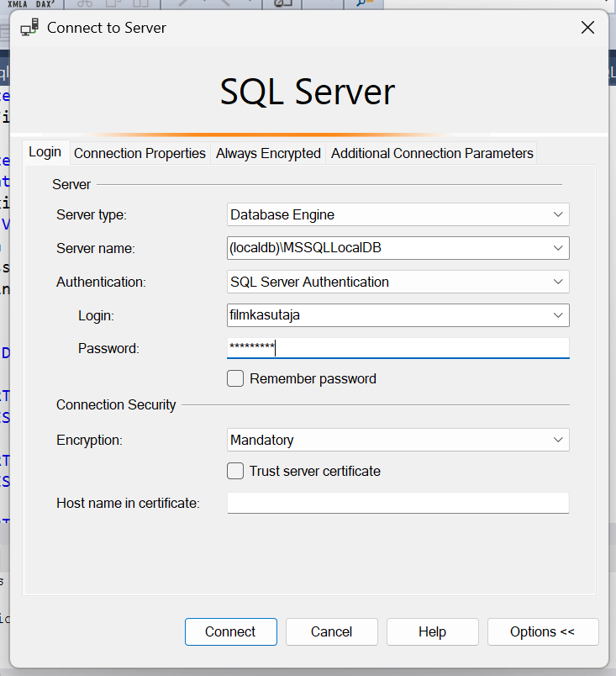Viewport: 616px width, 676px height.
Task: Enable the Remember password checkbox
Action: pos(235,378)
